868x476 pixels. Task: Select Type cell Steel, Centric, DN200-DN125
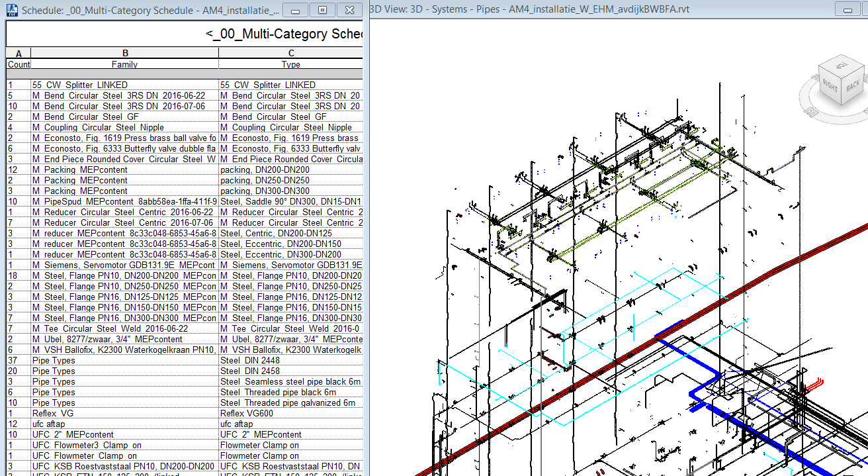291,233
